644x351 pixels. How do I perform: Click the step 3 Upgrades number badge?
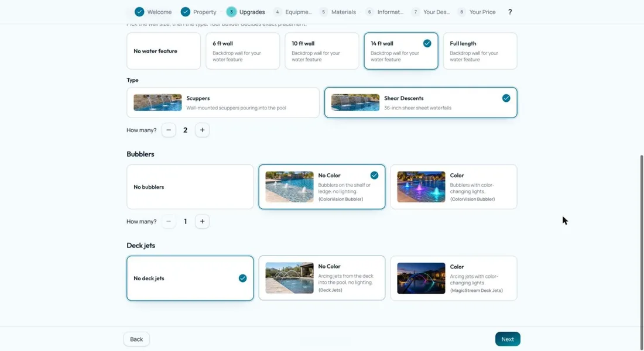pyautogui.click(x=231, y=12)
